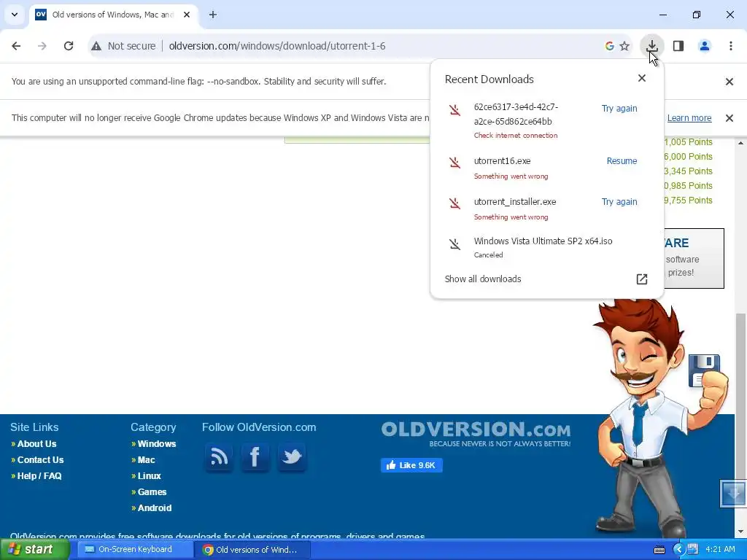Select Chrome Old versions taskbar button
The height and width of the screenshot is (560, 747).
[x=252, y=549]
